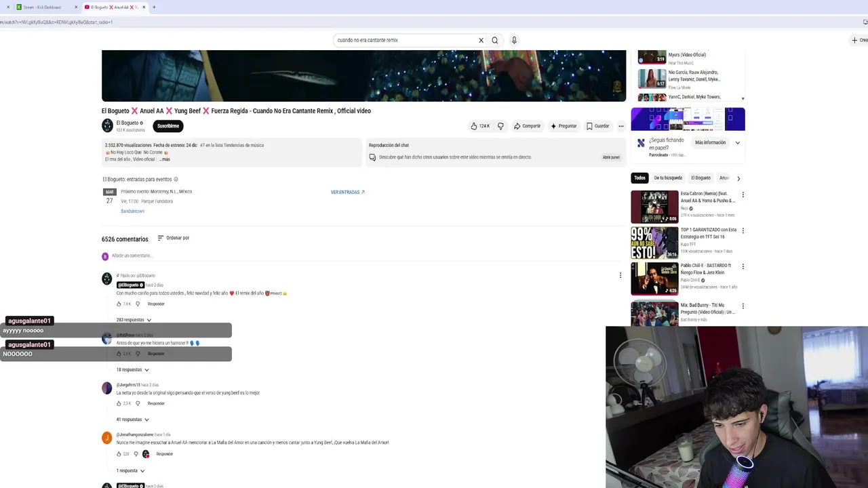Click the Preguntar button
Viewport: 868px width, 488px height.
564,126
